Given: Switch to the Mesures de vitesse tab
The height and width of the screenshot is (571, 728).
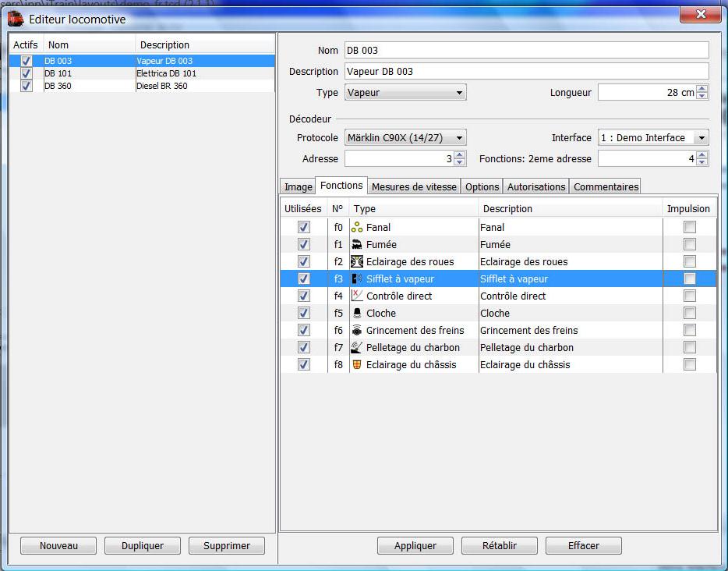Looking at the screenshot, I should point(414,187).
